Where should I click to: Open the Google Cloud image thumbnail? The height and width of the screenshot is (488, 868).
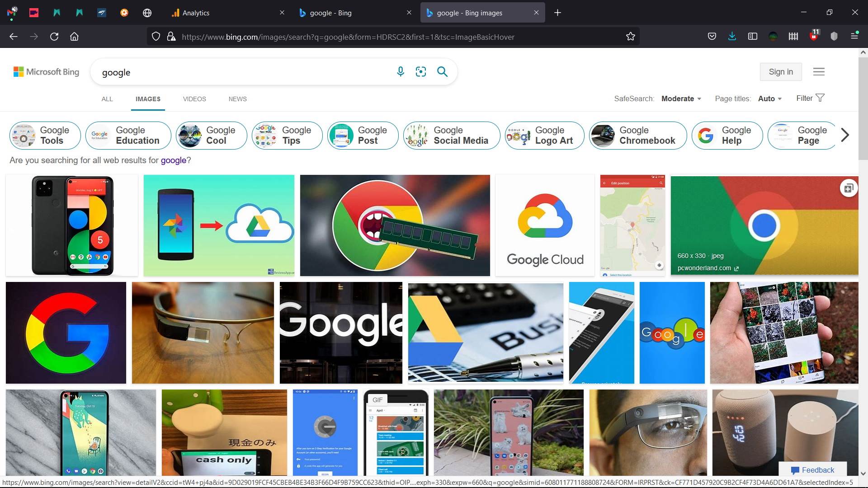coord(545,225)
